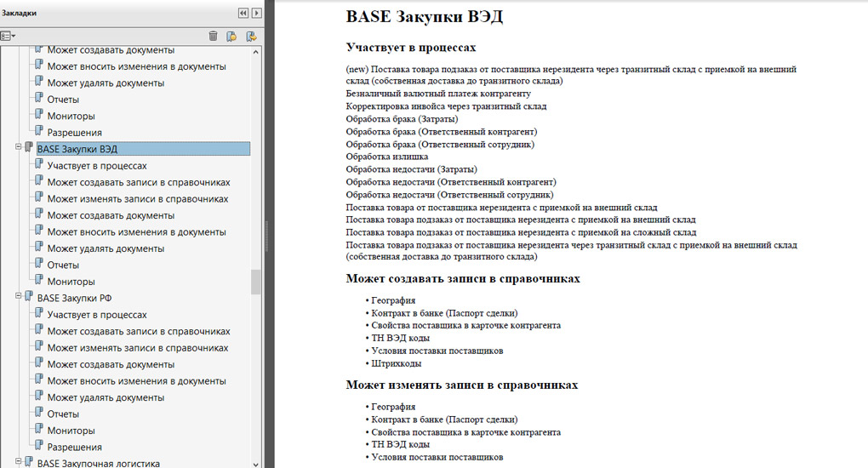This screenshot has height=468, width=868.
Task: Click Обработка брака (Ответственный сотрудник) line
Action: (440, 145)
